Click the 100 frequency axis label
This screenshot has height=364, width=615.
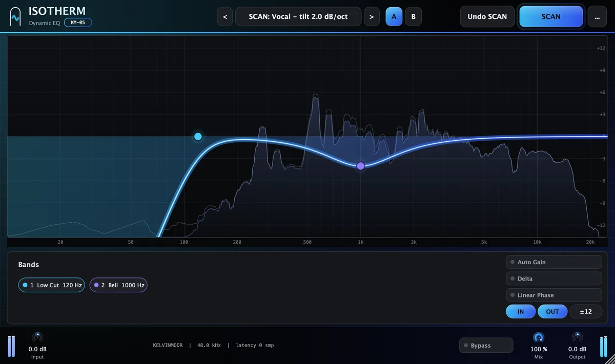184,242
